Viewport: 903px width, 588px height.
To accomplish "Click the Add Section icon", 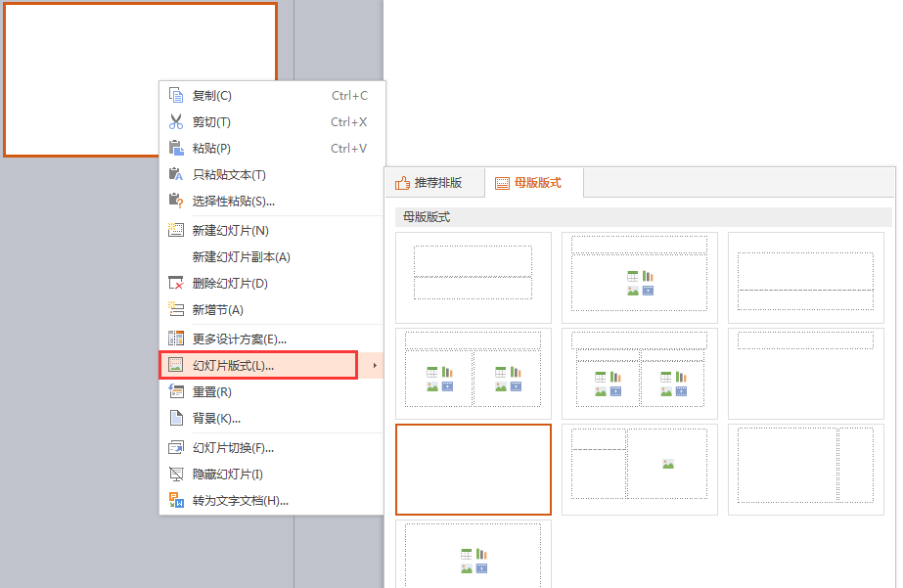I will [x=176, y=309].
